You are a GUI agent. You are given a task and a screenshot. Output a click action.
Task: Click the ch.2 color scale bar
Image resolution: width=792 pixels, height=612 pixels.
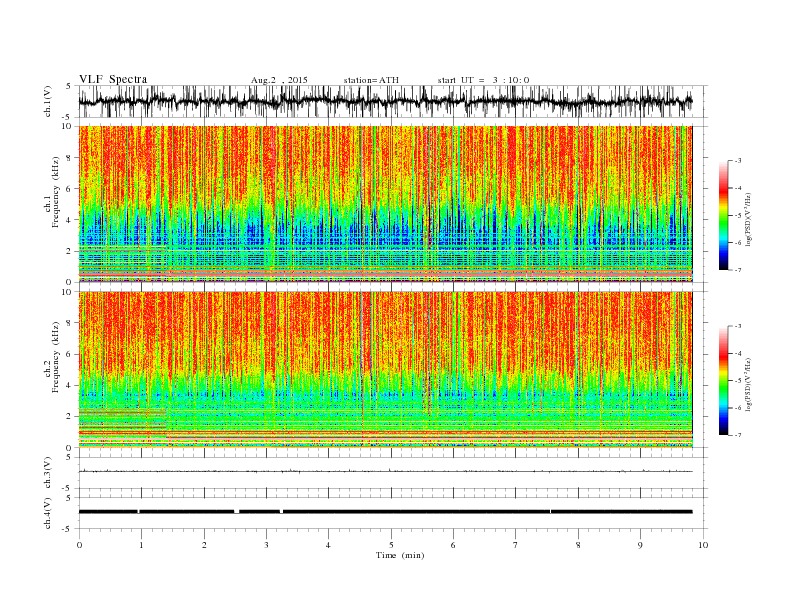[x=724, y=381]
